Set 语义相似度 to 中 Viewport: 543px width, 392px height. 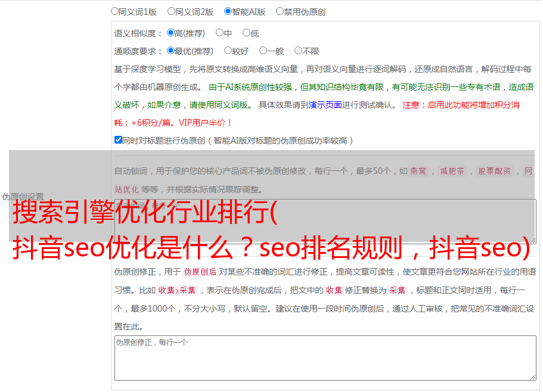coord(219,33)
